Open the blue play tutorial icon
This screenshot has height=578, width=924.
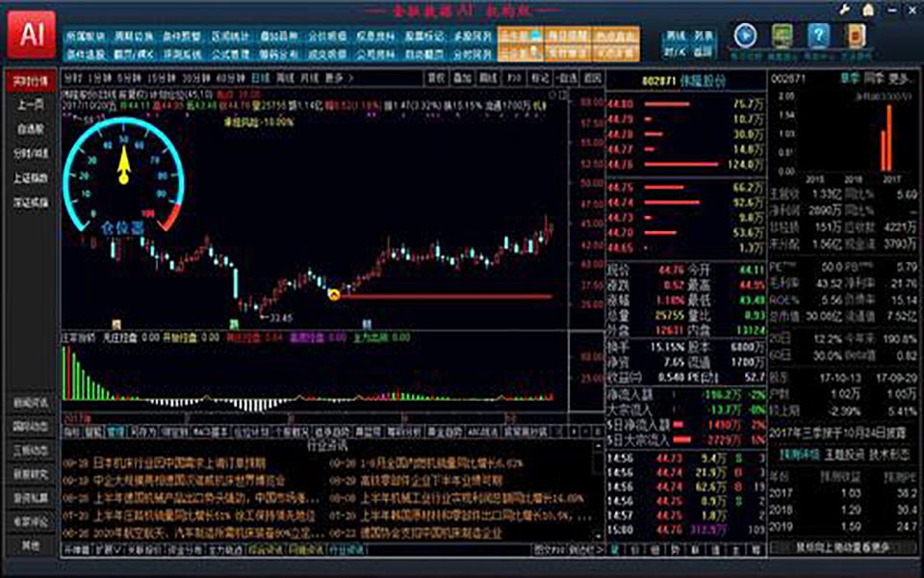745,35
